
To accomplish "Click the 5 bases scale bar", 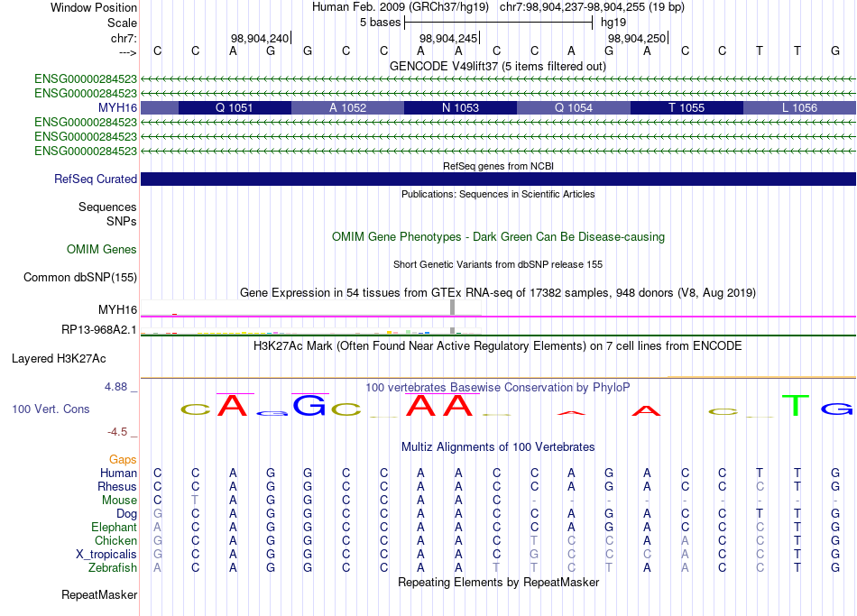I will [x=498, y=23].
